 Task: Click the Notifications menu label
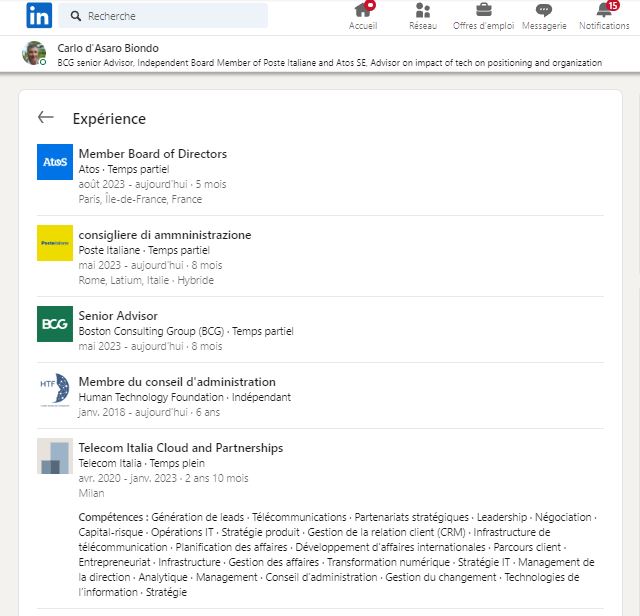[604, 26]
